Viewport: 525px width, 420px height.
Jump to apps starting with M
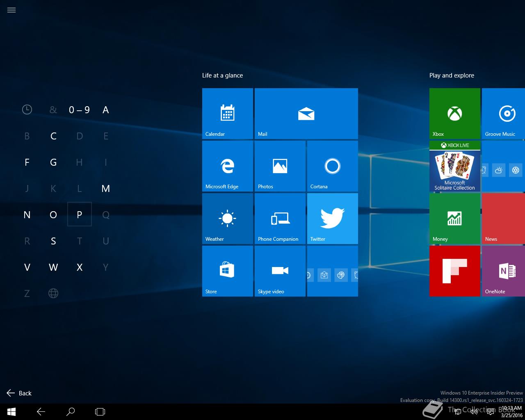click(x=106, y=188)
